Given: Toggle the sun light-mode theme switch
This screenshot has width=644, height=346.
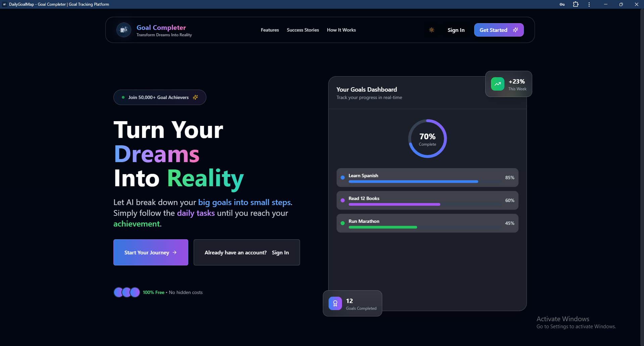Looking at the screenshot, I should pos(432,30).
